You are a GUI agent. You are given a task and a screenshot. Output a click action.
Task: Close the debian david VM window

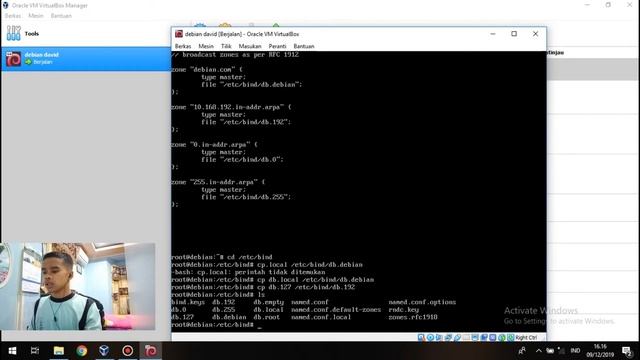pos(536,34)
